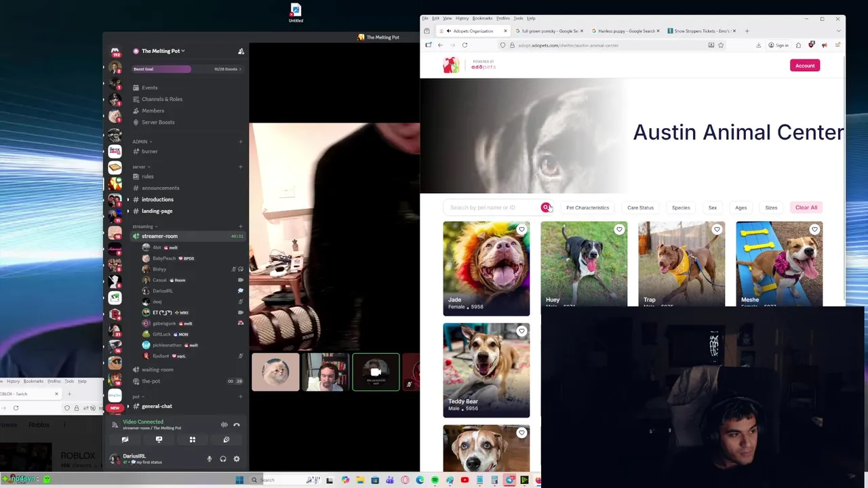Expand The Melting Pot server dropdown
The image size is (868, 488).
[x=163, y=51]
